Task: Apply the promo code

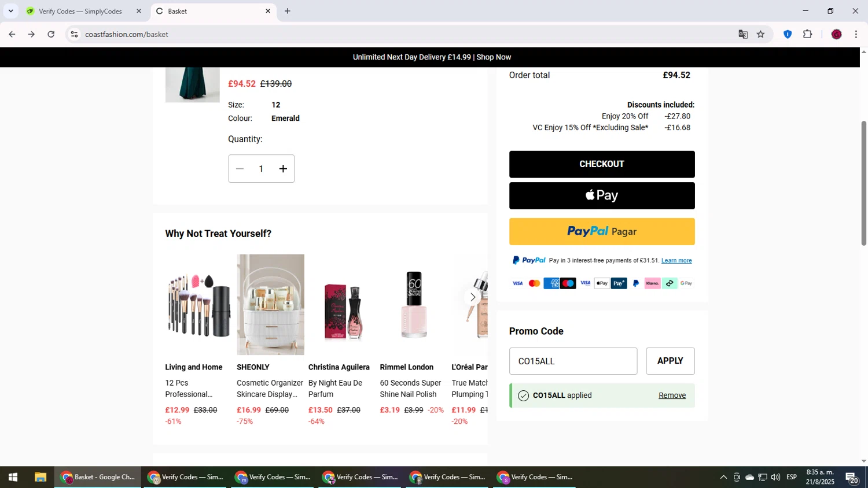Action: (x=670, y=361)
